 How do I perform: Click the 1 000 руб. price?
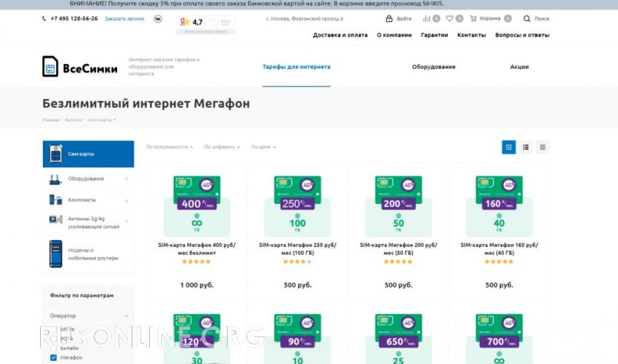[197, 285]
